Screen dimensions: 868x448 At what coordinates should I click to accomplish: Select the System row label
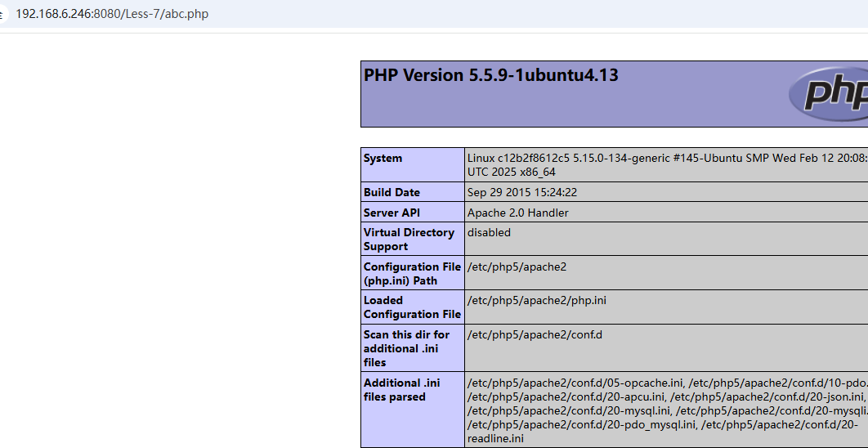coord(383,159)
